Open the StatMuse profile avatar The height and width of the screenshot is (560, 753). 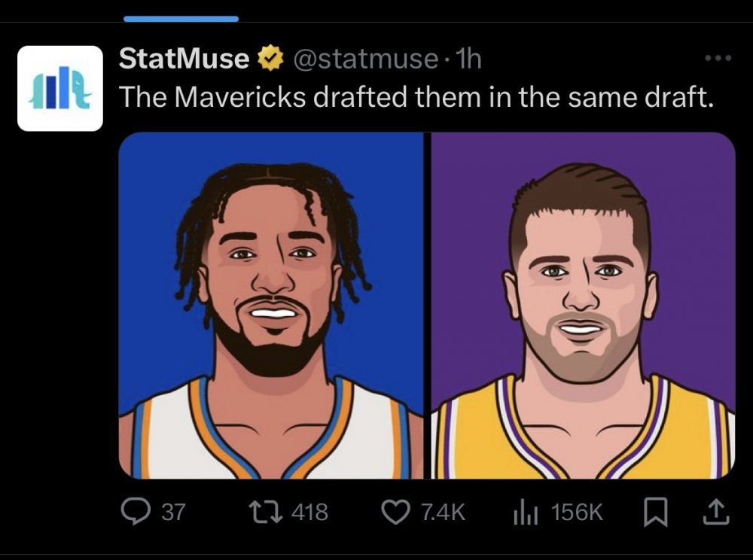[60, 88]
